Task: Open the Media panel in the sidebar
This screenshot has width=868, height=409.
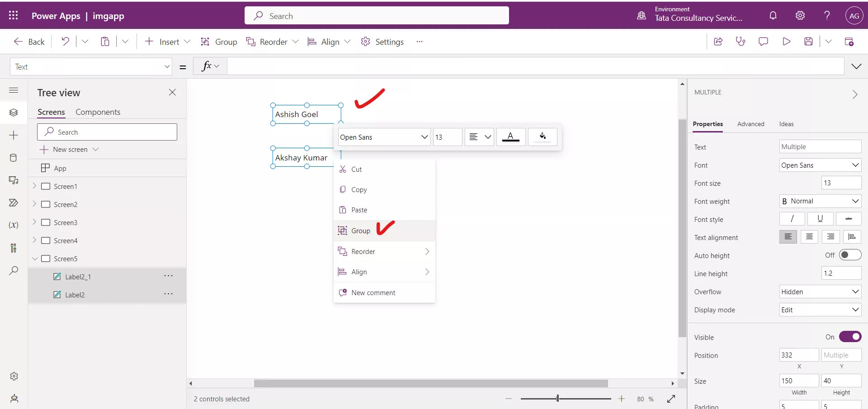Action: click(x=14, y=180)
